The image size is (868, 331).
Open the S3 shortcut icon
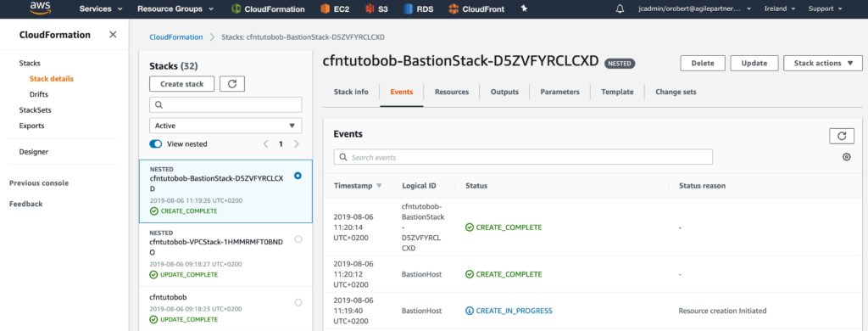[370, 8]
